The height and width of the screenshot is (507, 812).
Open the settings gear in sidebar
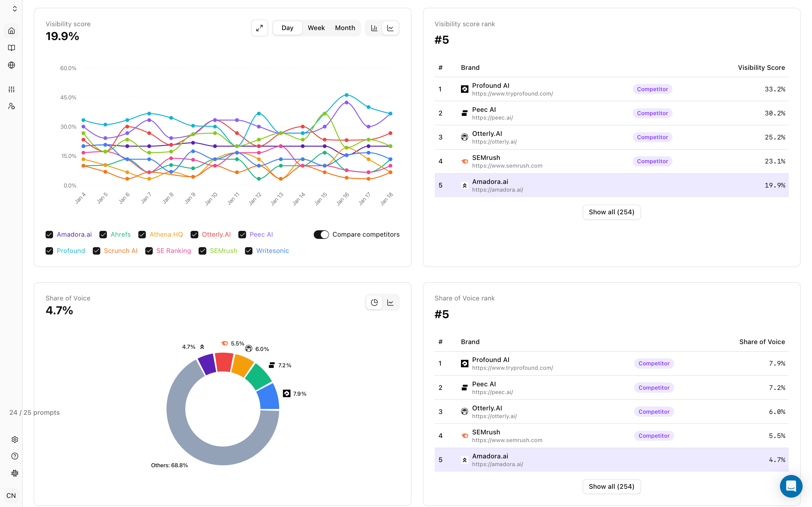(x=15, y=439)
